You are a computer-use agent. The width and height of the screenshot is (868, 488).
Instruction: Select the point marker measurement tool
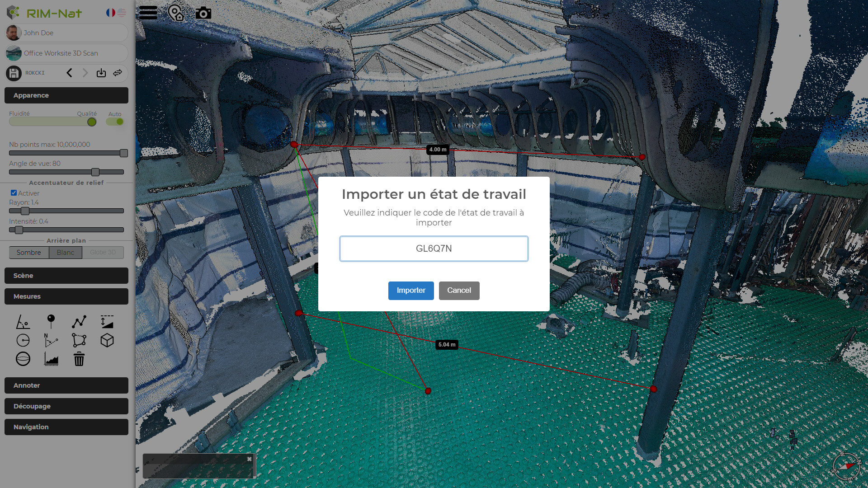(51, 322)
